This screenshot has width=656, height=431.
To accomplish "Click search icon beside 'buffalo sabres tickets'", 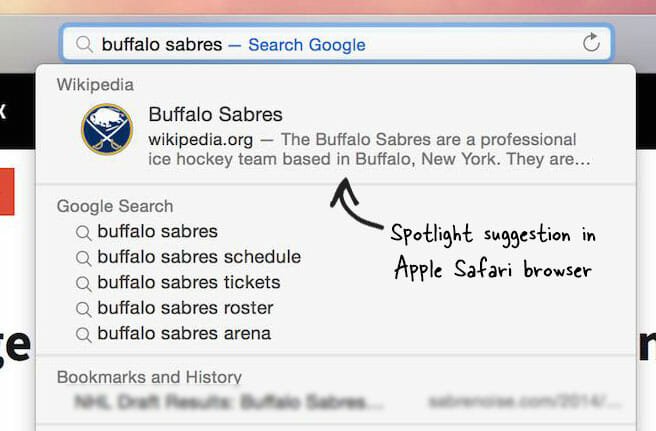I will click(x=84, y=284).
